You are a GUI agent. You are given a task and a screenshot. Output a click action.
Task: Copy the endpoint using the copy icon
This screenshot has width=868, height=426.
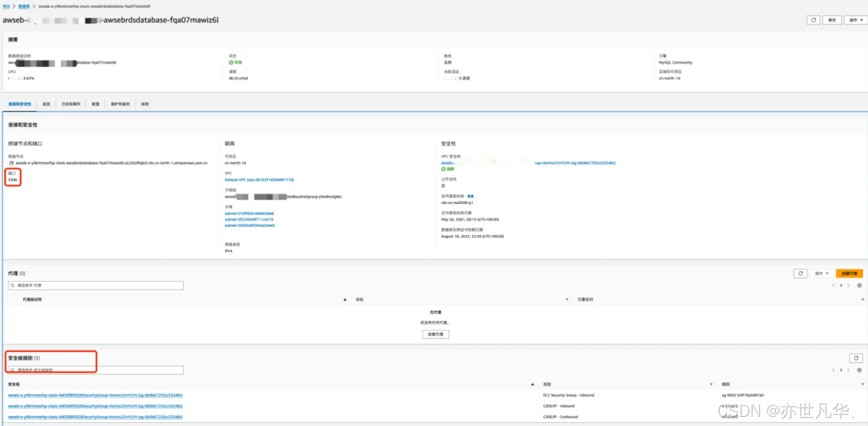click(11, 163)
